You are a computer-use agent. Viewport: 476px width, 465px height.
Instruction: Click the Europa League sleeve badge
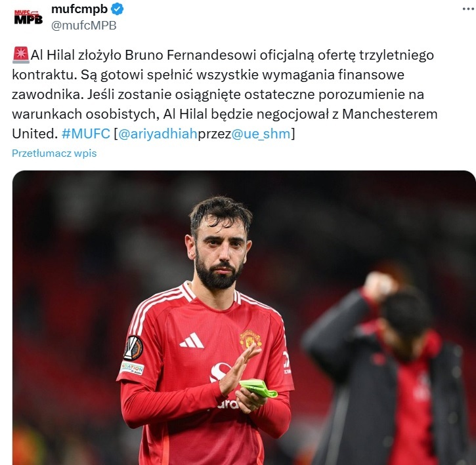pyautogui.click(x=133, y=348)
